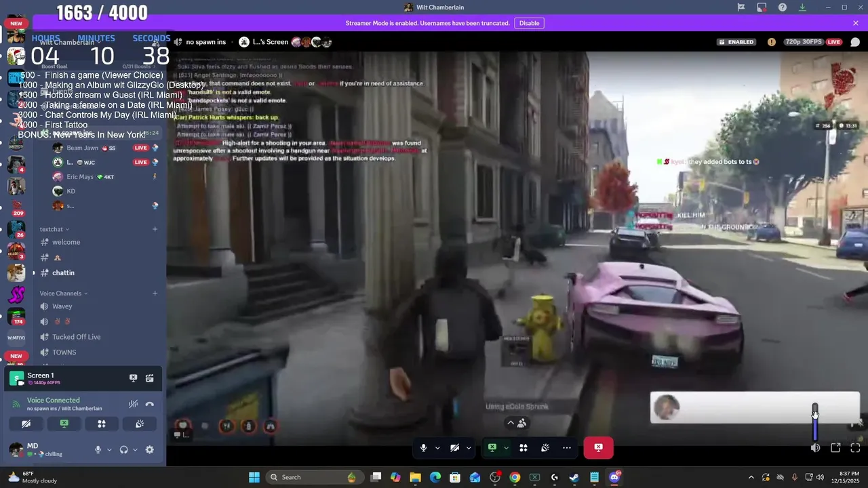This screenshot has height=488, width=868.
Task: Open camera options arrow in the stream bar
Action: (x=469, y=447)
